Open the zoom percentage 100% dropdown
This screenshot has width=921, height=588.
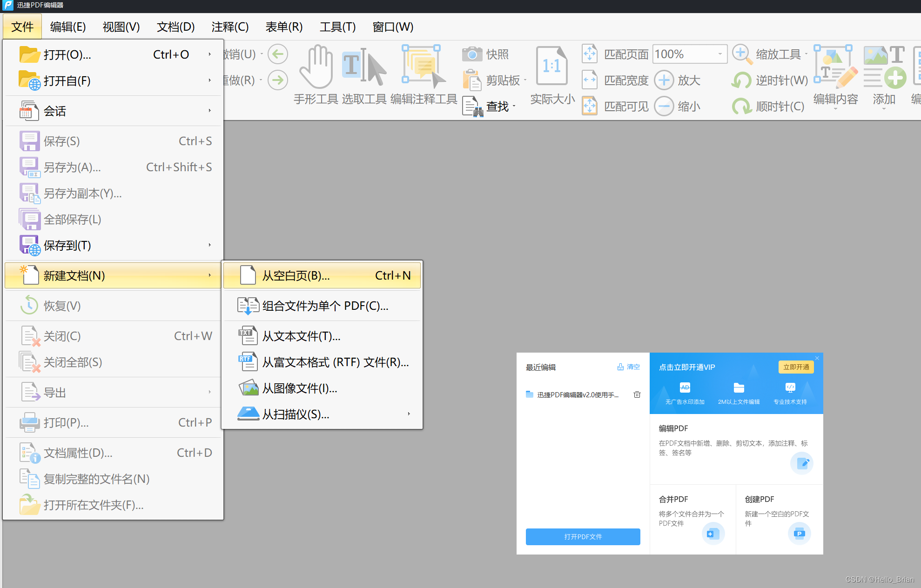click(x=720, y=54)
